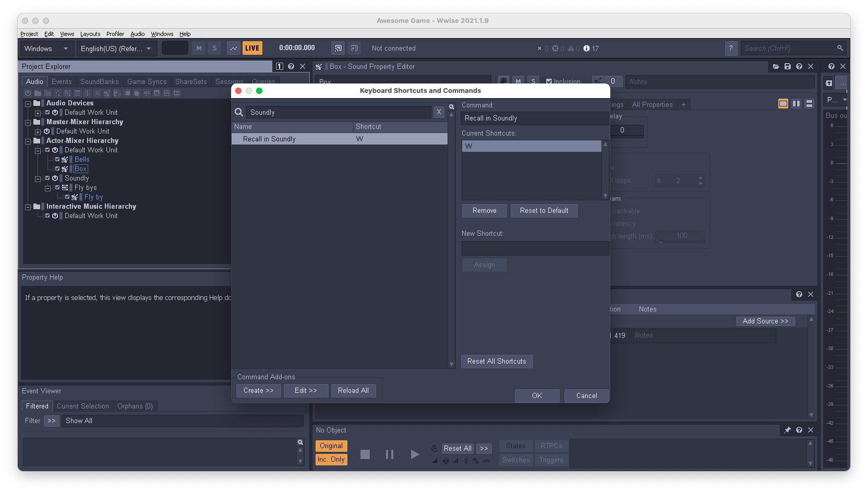This screenshot has width=868, height=493.
Task: Click Cancel in Keyboard Shortcuts dialog
Action: coord(587,396)
